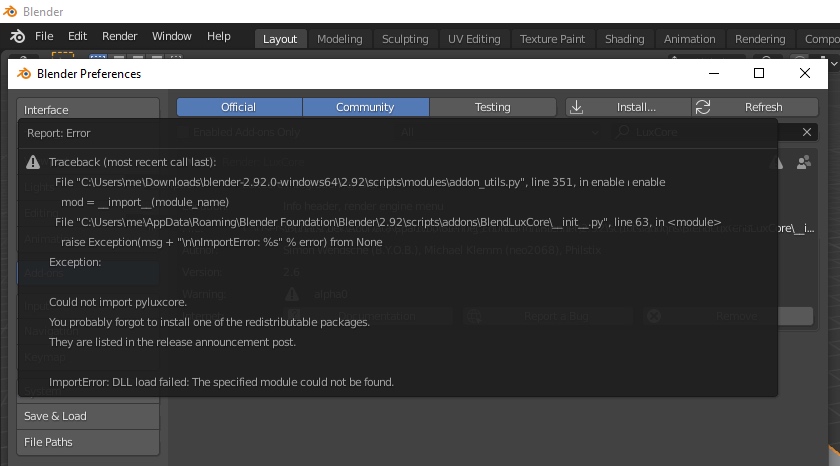Click the download arrow icon on Install
The height and width of the screenshot is (466, 840).
coord(576,107)
